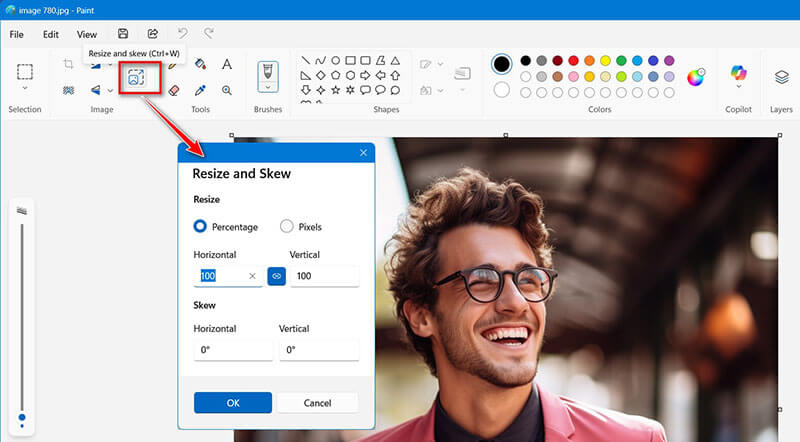Click OK in Resize and Skew dialog
Screen dimensions: 800x442
coord(233,402)
